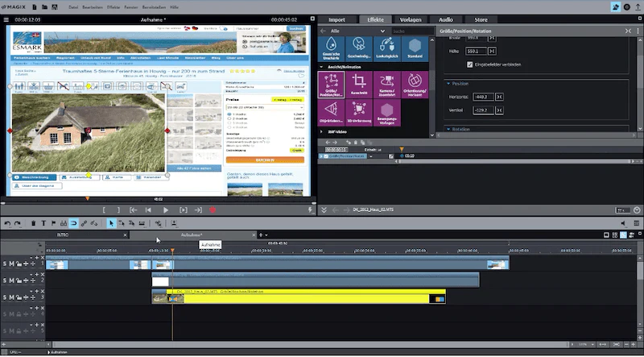Solo track 1 with the S button

click(5, 264)
